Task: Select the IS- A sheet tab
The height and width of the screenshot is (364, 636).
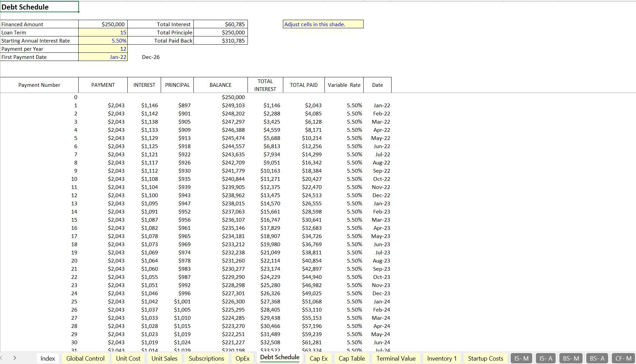Action: coord(546,358)
